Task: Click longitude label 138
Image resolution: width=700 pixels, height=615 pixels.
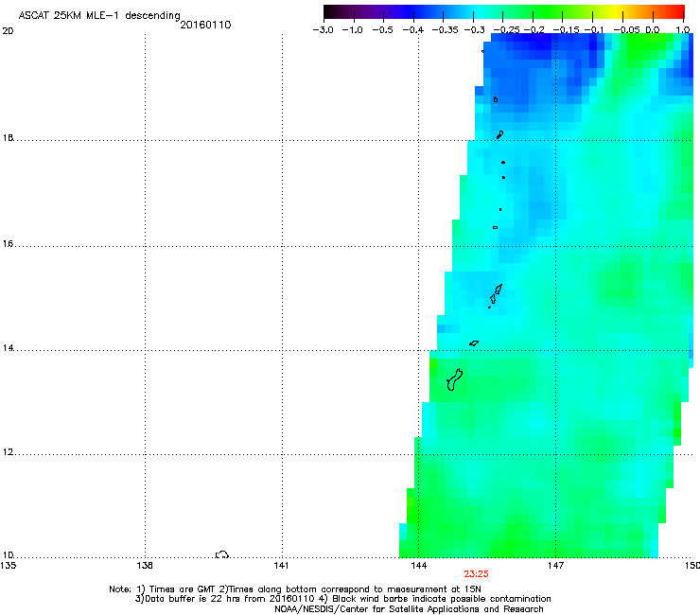Action: [x=145, y=566]
